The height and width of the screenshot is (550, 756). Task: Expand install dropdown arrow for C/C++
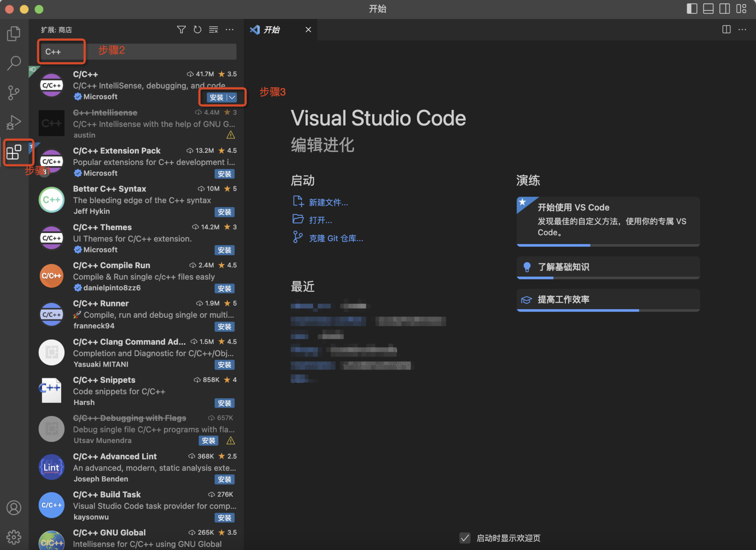pos(232,97)
